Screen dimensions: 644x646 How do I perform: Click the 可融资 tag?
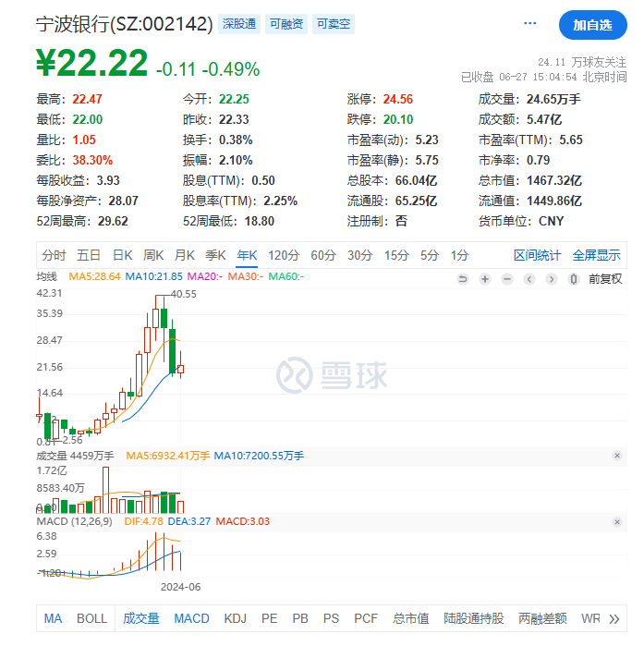(286, 24)
